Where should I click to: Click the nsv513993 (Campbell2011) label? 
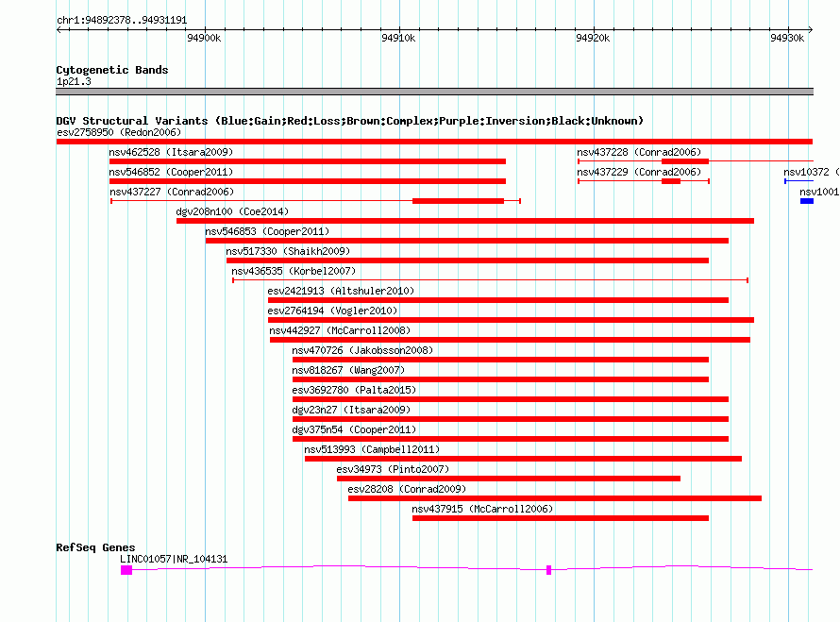pos(372,449)
